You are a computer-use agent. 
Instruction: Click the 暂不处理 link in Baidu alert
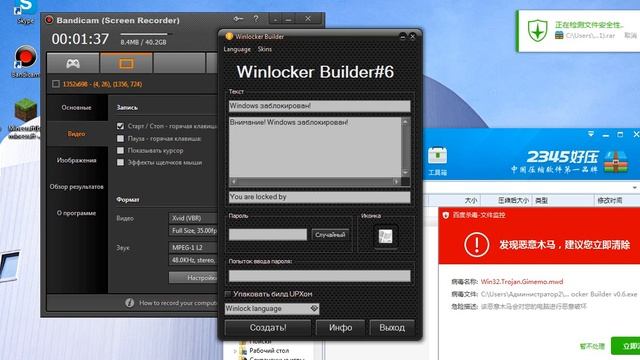pos(592,346)
